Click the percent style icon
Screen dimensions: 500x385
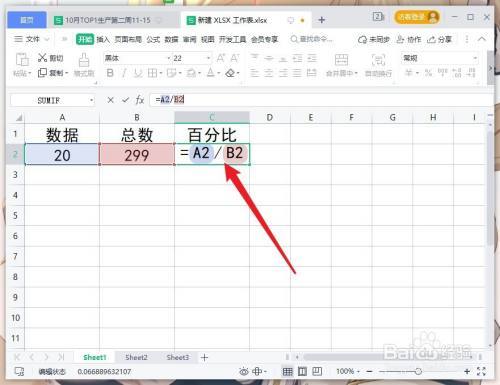tap(429, 73)
